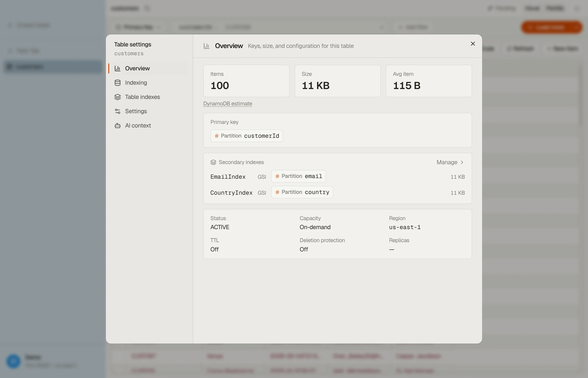Click the Settings sliders icon

(118, 111)
